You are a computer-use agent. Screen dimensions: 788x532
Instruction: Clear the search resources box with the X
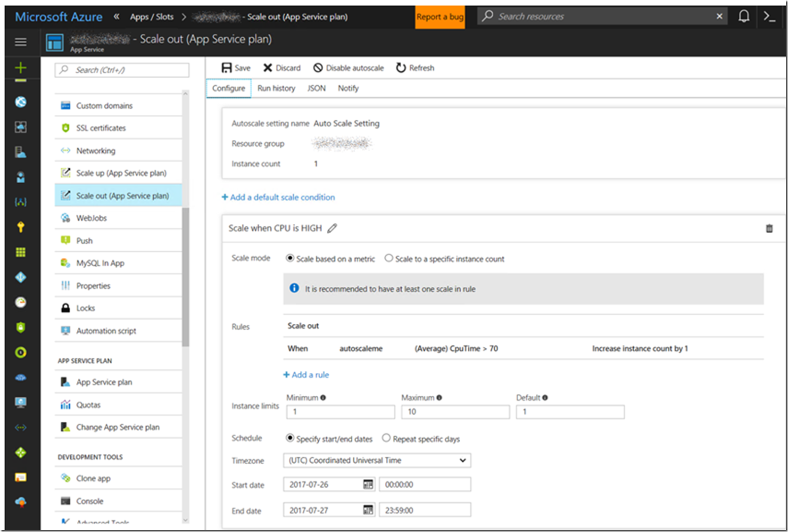click(719, 16)
